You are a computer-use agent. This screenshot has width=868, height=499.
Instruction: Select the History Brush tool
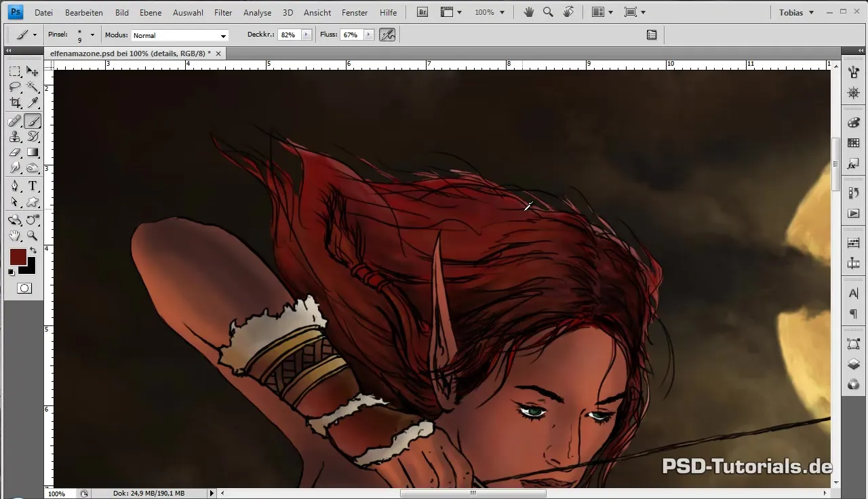click(33, 137)
